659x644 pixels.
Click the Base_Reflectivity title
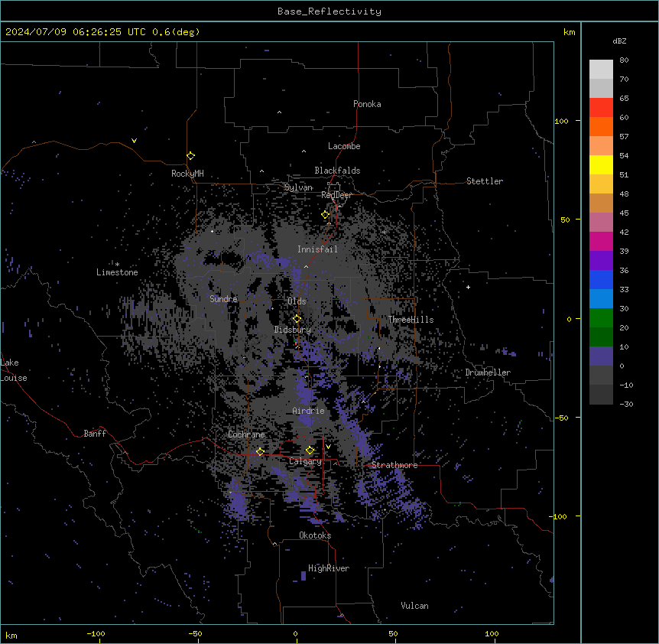tap(329, 11)
